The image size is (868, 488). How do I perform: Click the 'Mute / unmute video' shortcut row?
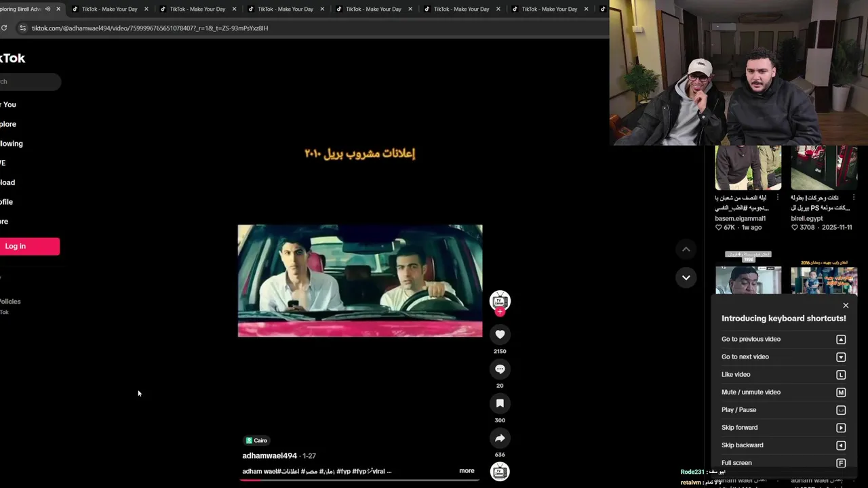[783, 392]
